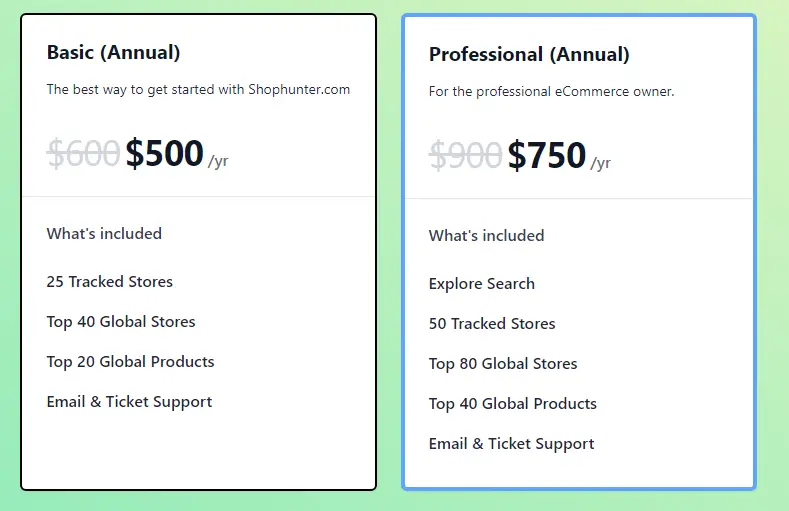This screenshot has height=511, width=789.
Task: Click Professional plan 'Email & Ticket Support'
Action: coord(511,444)
